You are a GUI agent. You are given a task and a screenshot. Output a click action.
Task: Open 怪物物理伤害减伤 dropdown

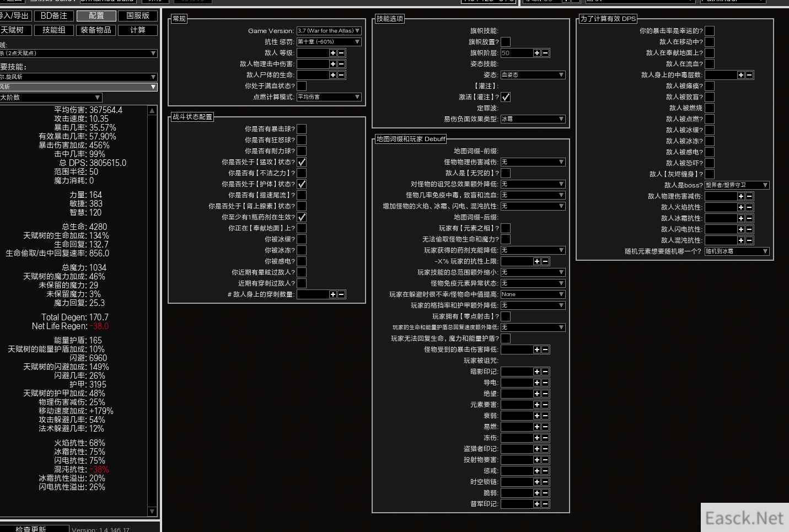(x=533, y=162)
